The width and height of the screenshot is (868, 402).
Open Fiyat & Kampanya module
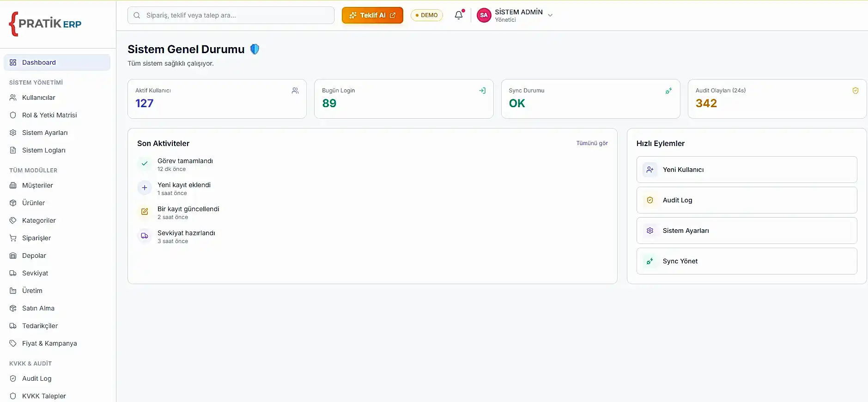[57, 343]
